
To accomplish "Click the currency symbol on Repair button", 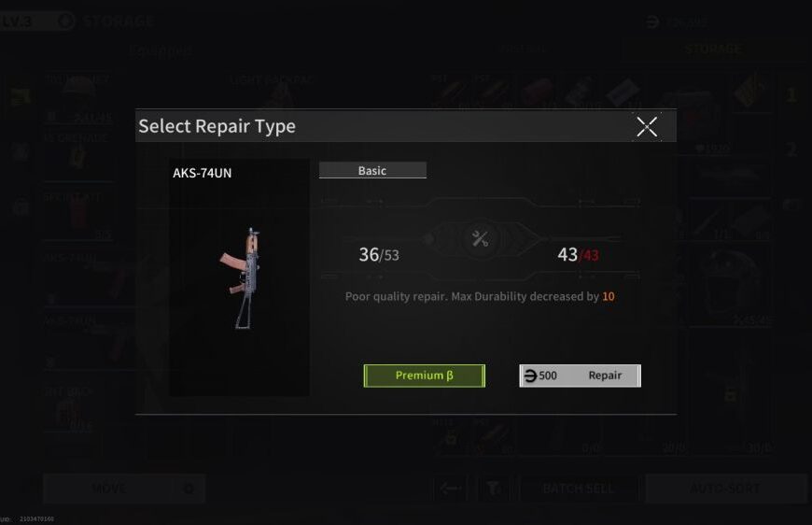I will [x=530, y=376].
